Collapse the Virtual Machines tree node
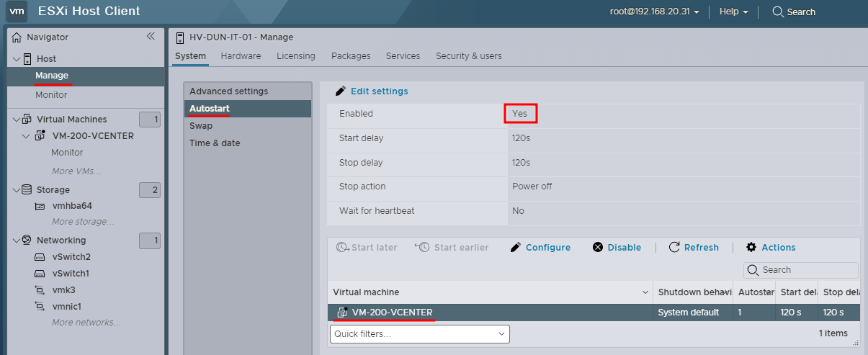The image size is (868, 355). coord(16,119)
